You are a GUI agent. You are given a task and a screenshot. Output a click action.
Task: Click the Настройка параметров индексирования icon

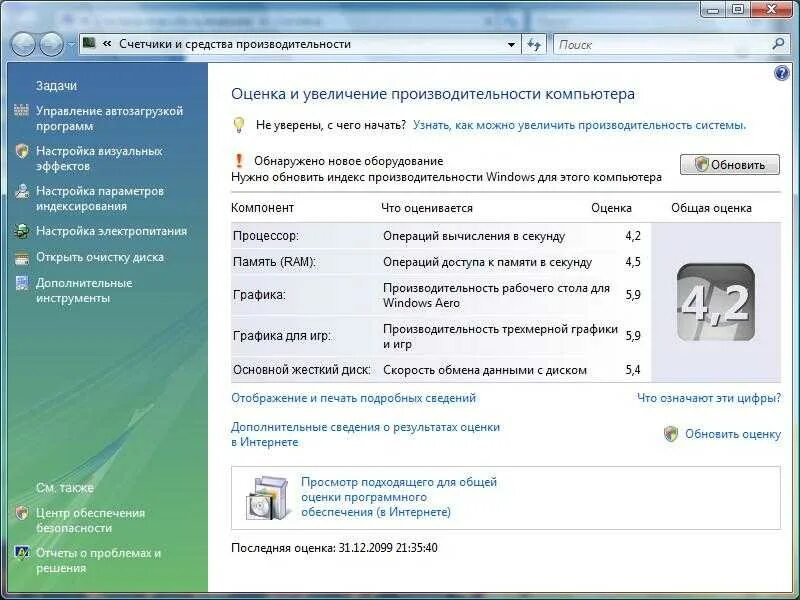[x=21, y=191]
